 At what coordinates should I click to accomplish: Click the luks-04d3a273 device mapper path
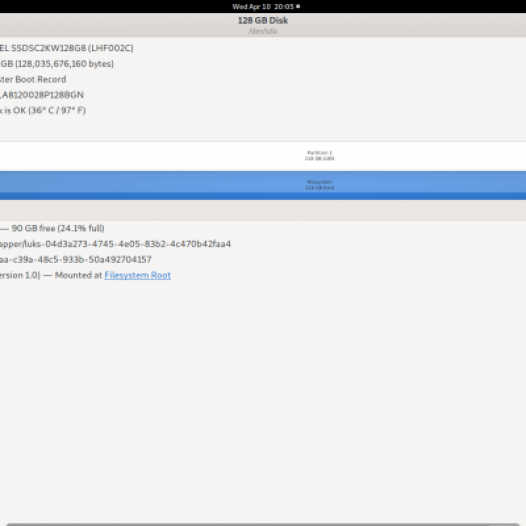coord(115,244)
